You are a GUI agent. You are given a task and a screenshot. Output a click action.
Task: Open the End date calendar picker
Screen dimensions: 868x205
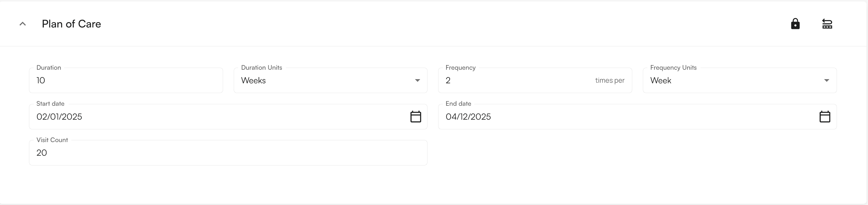825,116
